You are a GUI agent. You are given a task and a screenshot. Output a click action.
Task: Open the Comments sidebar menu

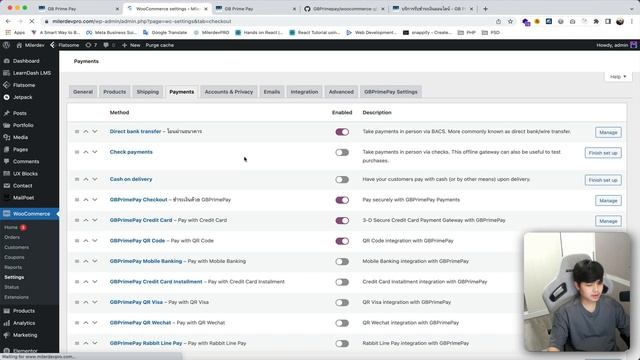pos(26,162)
